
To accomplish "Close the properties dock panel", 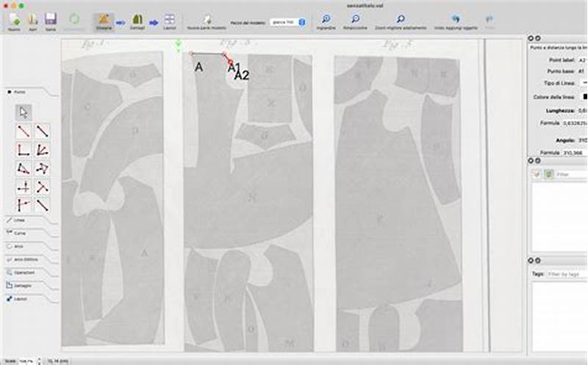I will pyautogui.click(x=531, y=38).
